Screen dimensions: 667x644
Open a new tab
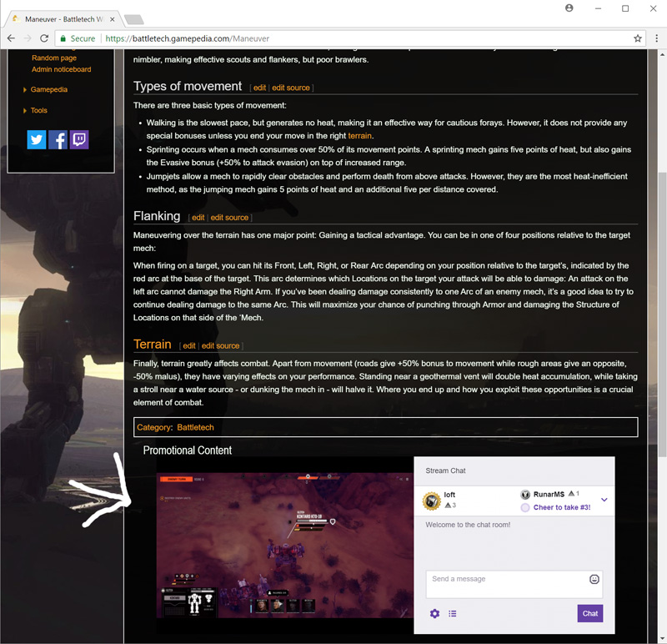pyautogui.click(x=134, y=19)
